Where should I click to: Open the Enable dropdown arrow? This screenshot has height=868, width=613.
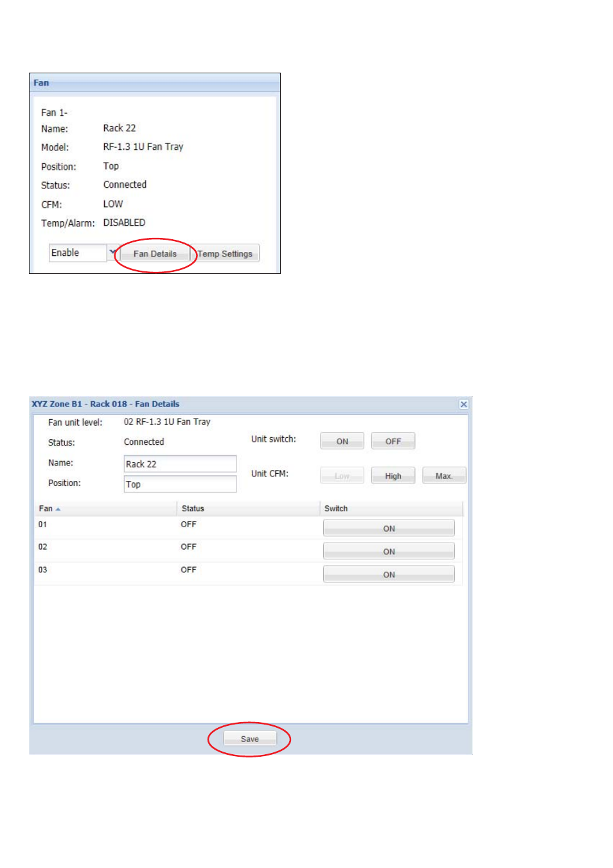pyautogui.click(x=112, y=252)
